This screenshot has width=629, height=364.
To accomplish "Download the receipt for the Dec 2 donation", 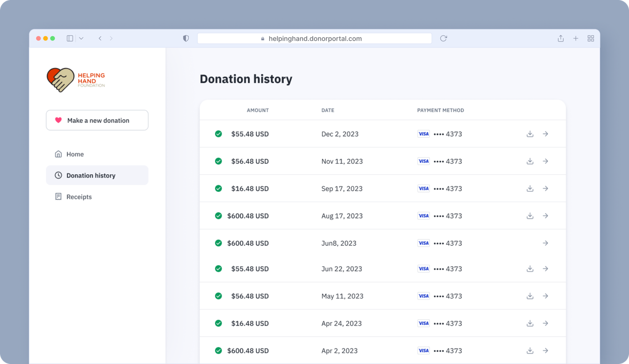I will click(530, 134).
